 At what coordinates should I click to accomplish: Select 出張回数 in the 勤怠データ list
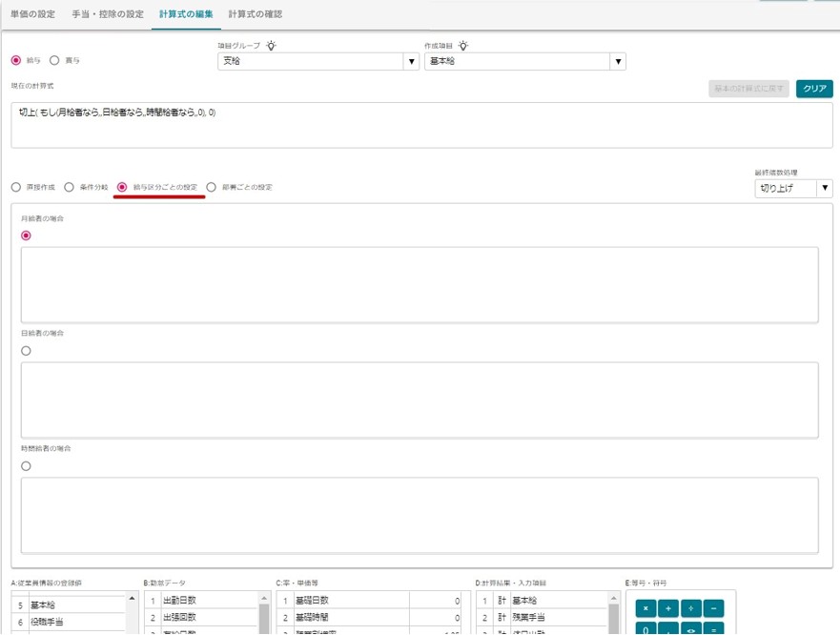[201, 617]
